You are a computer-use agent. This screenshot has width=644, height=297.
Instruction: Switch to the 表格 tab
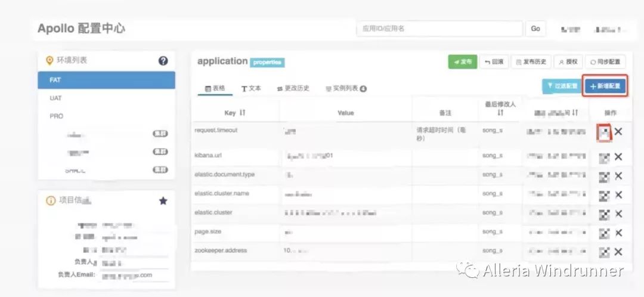pyautogui.click(x=215, y=88)
